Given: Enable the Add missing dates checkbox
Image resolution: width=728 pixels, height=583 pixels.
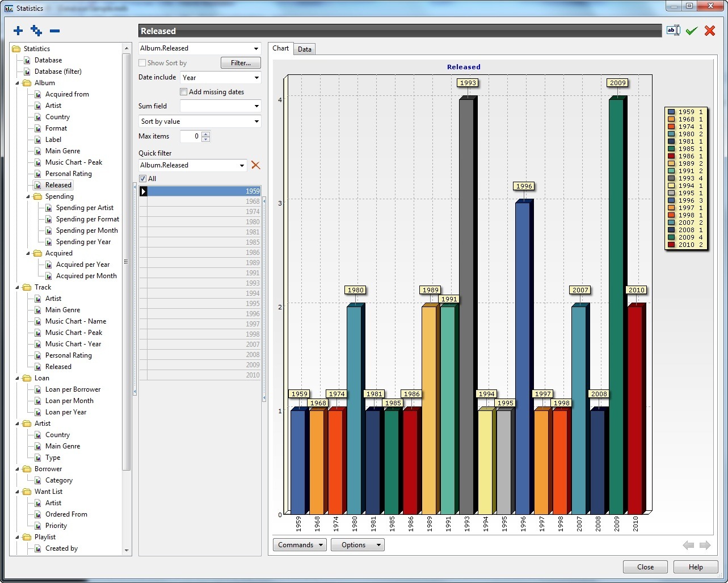Looking at the screenshot, I should point(183,92).
